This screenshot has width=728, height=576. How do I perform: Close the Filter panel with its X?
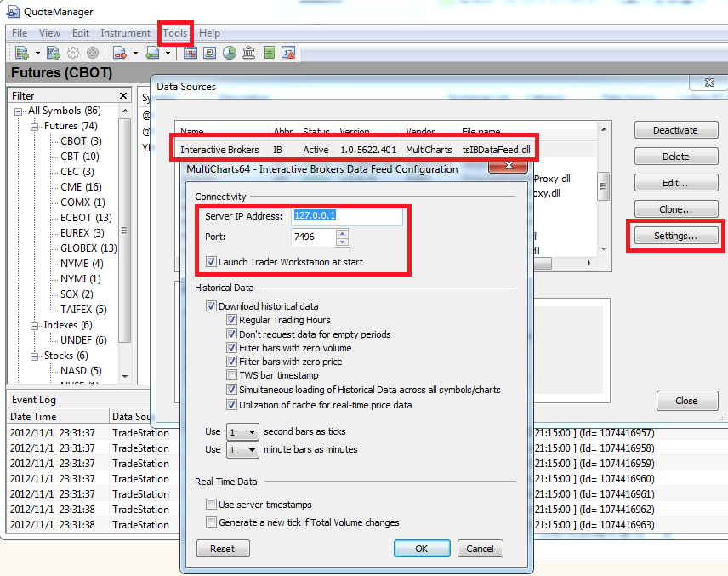point(123,95)
